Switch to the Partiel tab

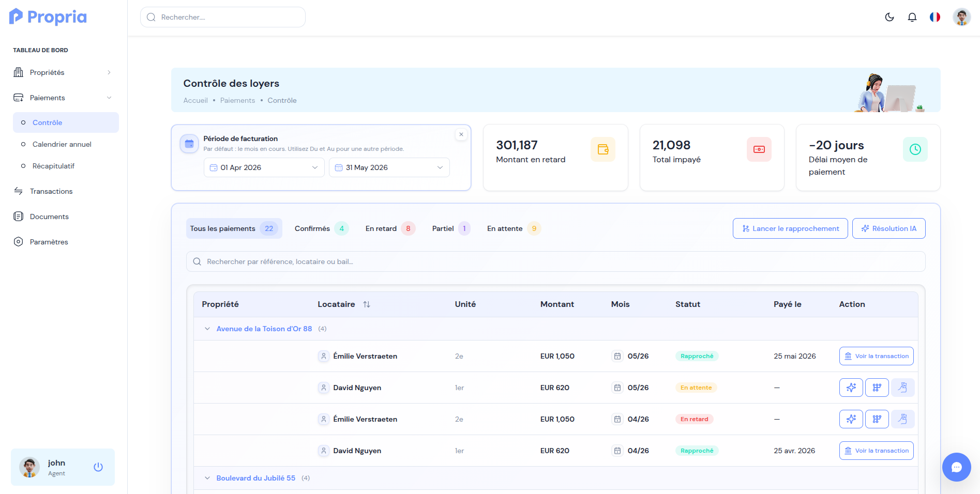click(x=451, y=228)
